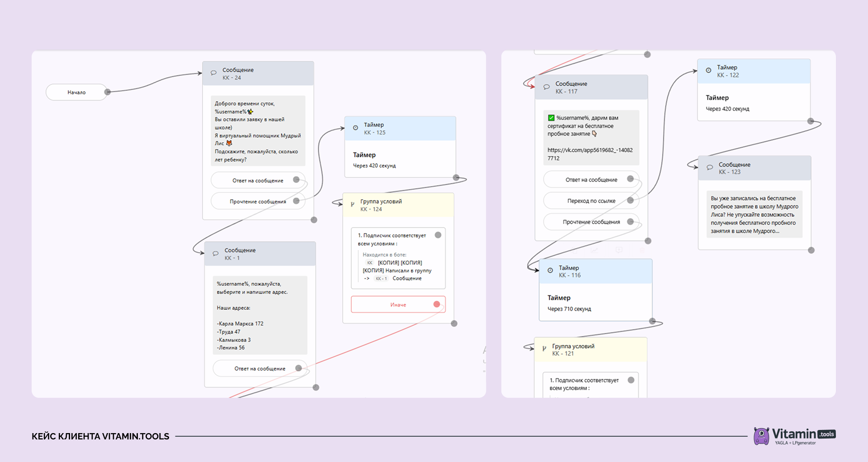Open the vk.com link in message KK - 117
Viewport: 868px width, 462px height.
pos(590,154)
